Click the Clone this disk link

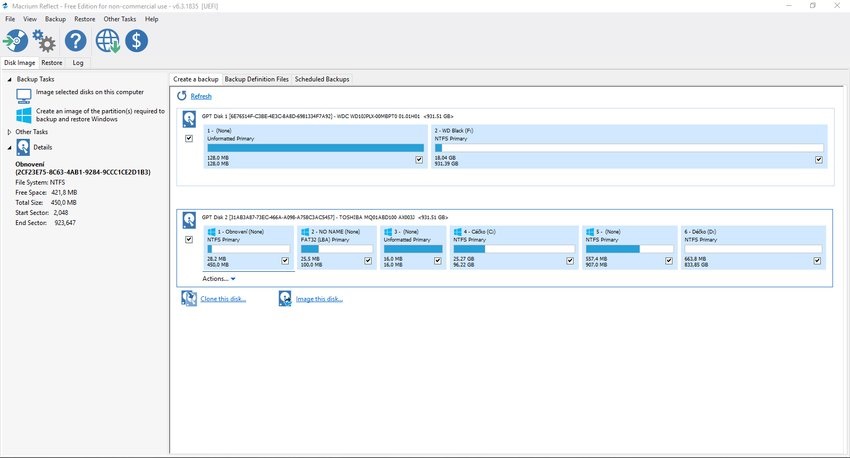pyautogui.click(x=223, y=299)
